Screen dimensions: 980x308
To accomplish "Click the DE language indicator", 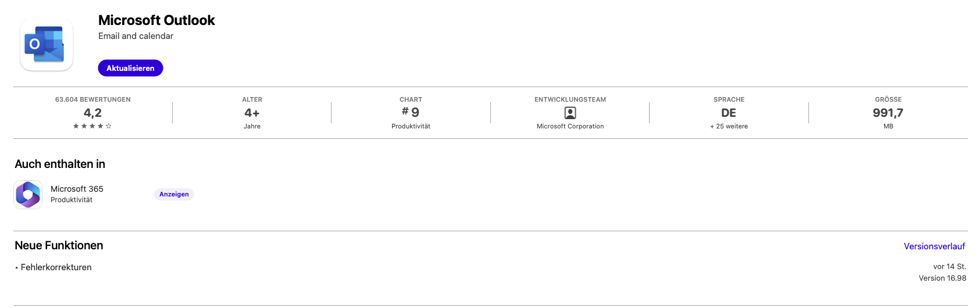I will coord(729,113).
